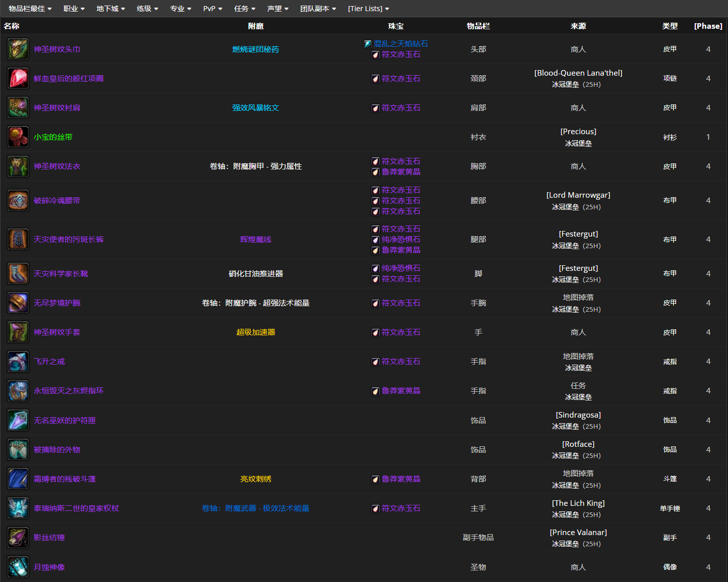Click the 月蚀神像 idol icon
The image size is (728, 582).
[18, 567]
